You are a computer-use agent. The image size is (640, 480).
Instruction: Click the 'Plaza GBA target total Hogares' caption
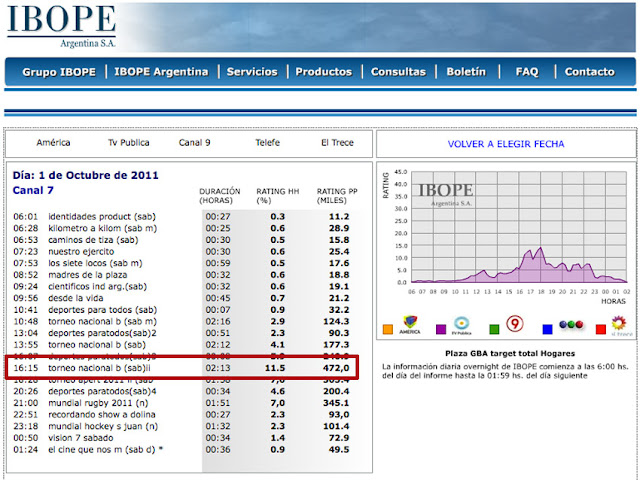click(x=510, y=353)
